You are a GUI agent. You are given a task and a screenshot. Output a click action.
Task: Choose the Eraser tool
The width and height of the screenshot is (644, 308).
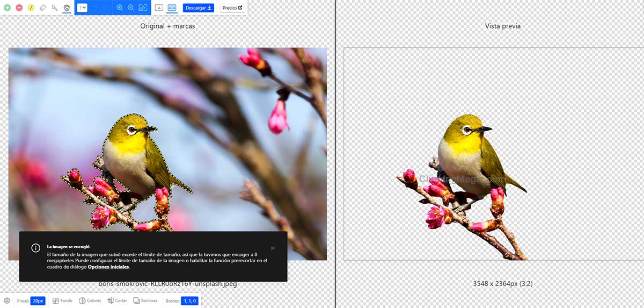(43, 8)
